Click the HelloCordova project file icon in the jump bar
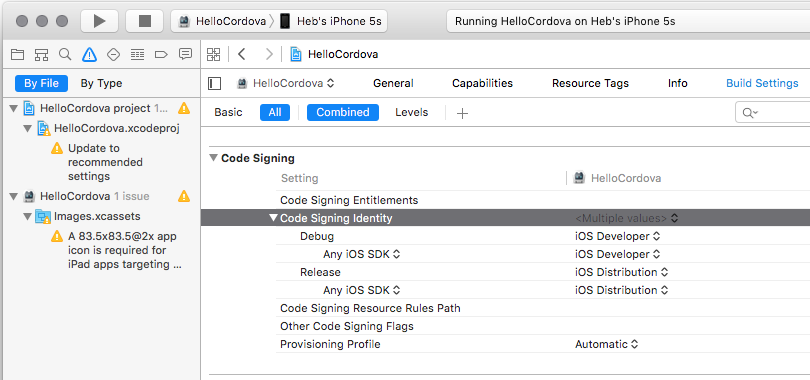 click(295, 54)
